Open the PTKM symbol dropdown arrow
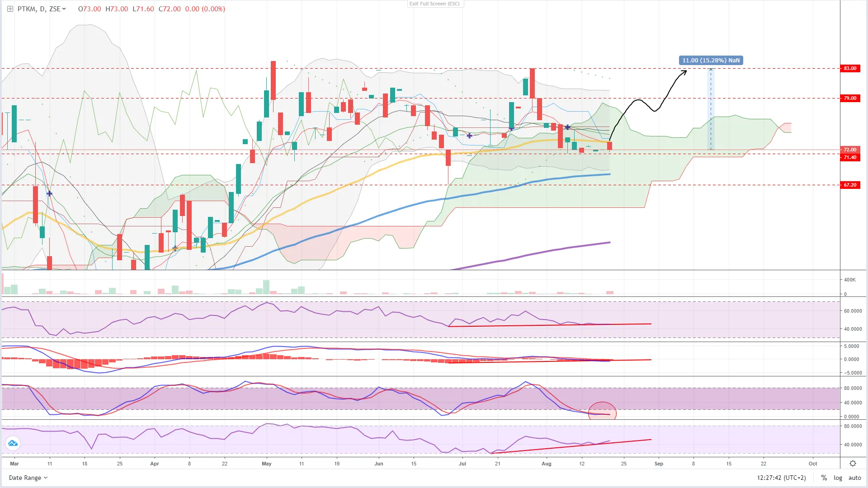Viewport: 868px width, 488px height. click(64, 9)
